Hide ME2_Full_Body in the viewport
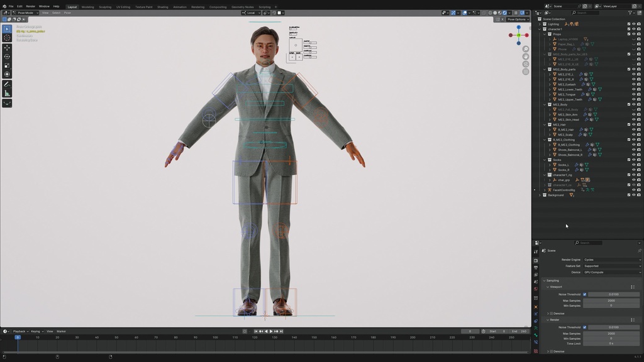The height and width of the screenshot is (362, 644). [x=634, y=109]
